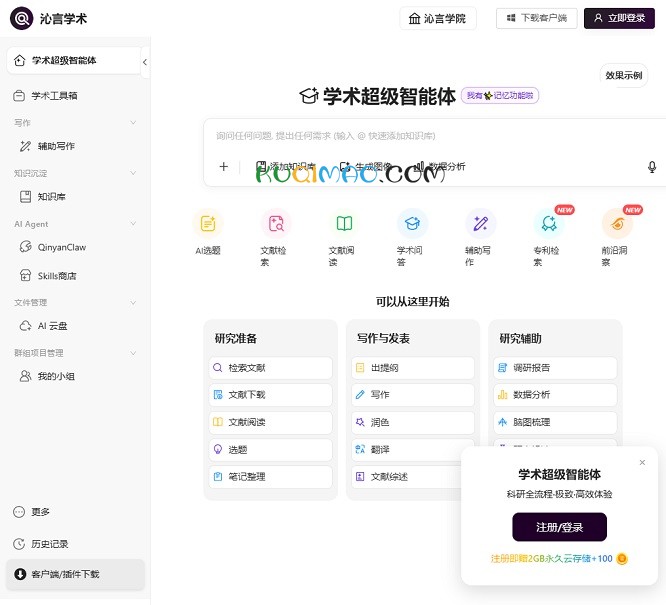Open 我的小组 in sidebar
Image resolution: width=666 pixels, height=605 pixels.
pyautogui.click(x=47, y=376)
